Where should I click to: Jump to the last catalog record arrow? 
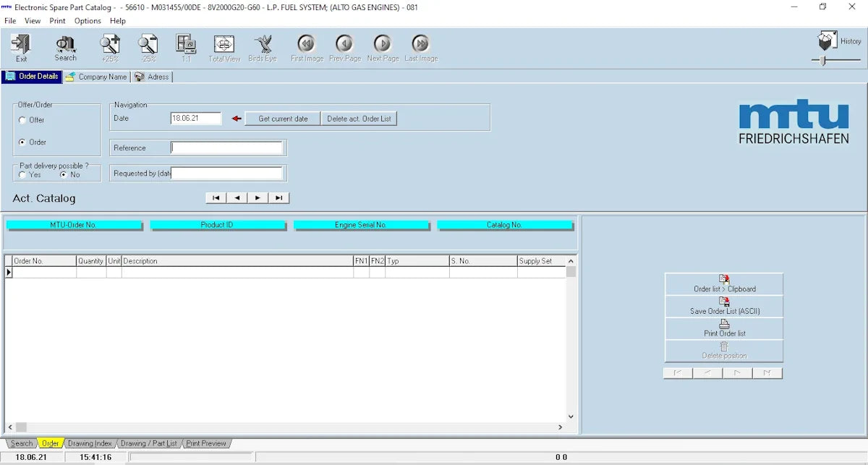click(x=278, y=198)
